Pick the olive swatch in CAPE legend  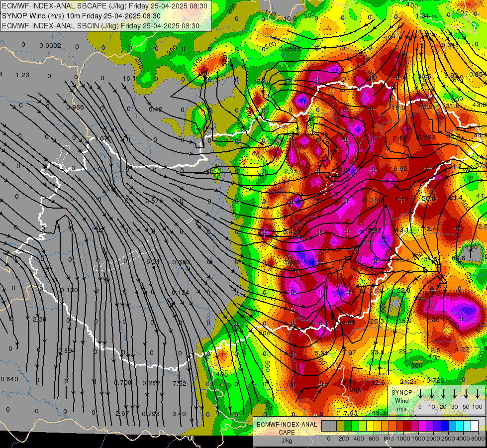point(340,426)
